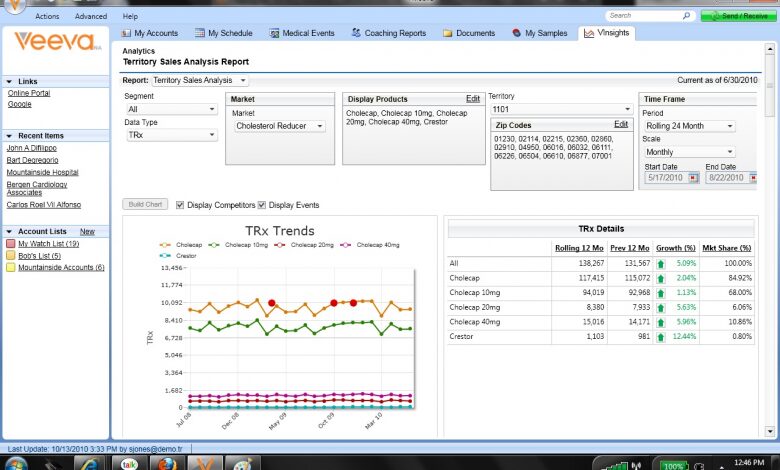780x470 pixels.
Task: Click the Cholecap 10mg legend marker
Action: coord(214,245)
